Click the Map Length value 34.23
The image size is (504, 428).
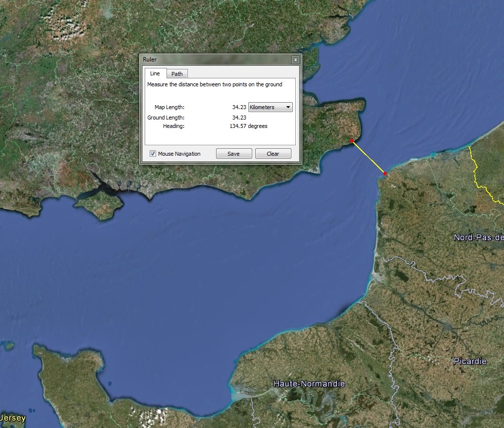click(239, 107)
